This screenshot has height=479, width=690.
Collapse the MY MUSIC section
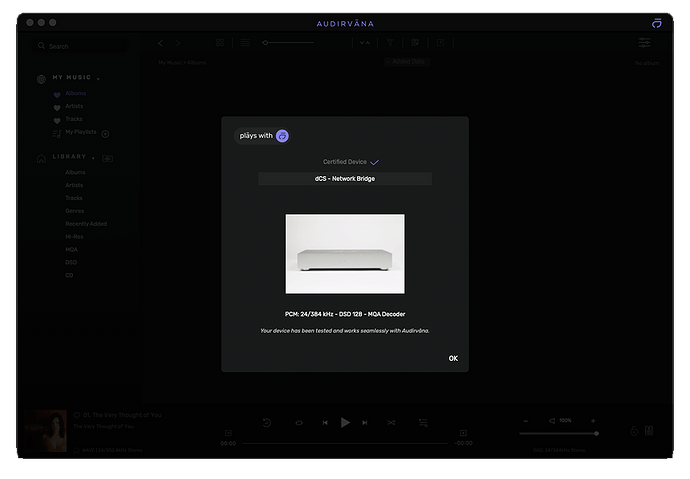98,79
